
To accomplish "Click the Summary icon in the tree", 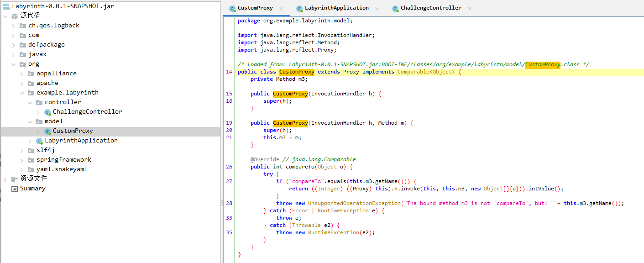I will [15, 189].
